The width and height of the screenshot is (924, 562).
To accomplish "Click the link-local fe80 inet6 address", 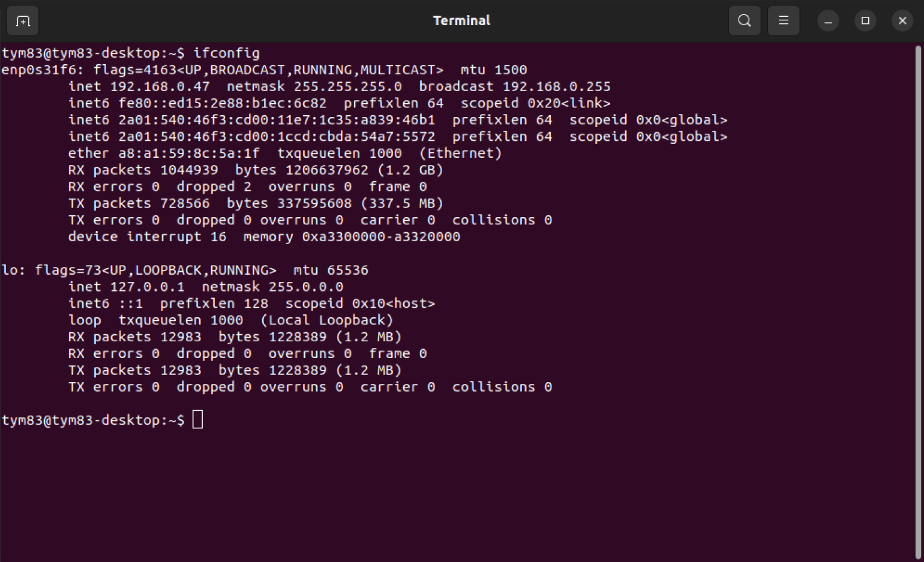I will coord(223,103).
